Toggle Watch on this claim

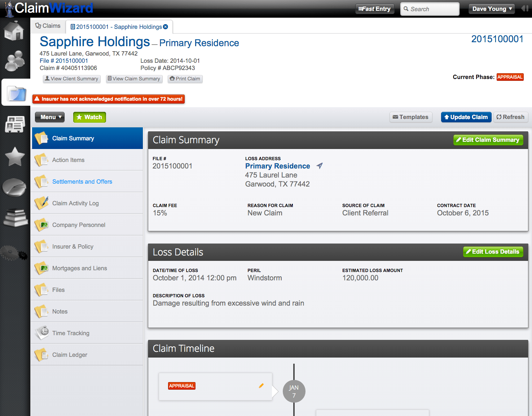89,117
